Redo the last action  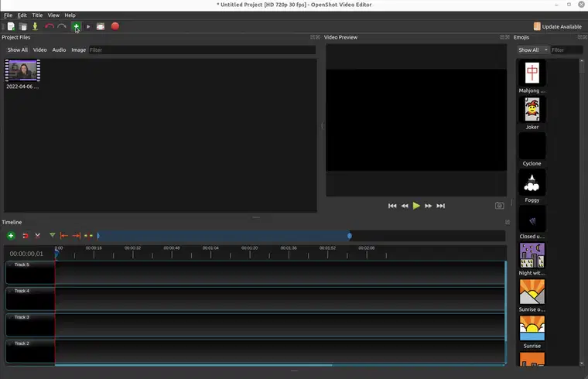(x=62, y=26)
